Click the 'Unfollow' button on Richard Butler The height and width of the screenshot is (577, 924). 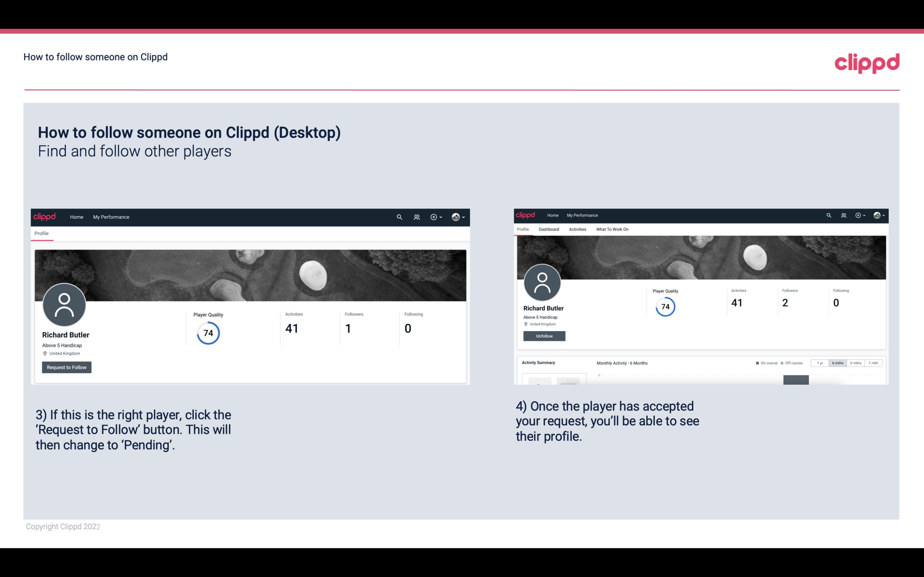pos(543,336)
